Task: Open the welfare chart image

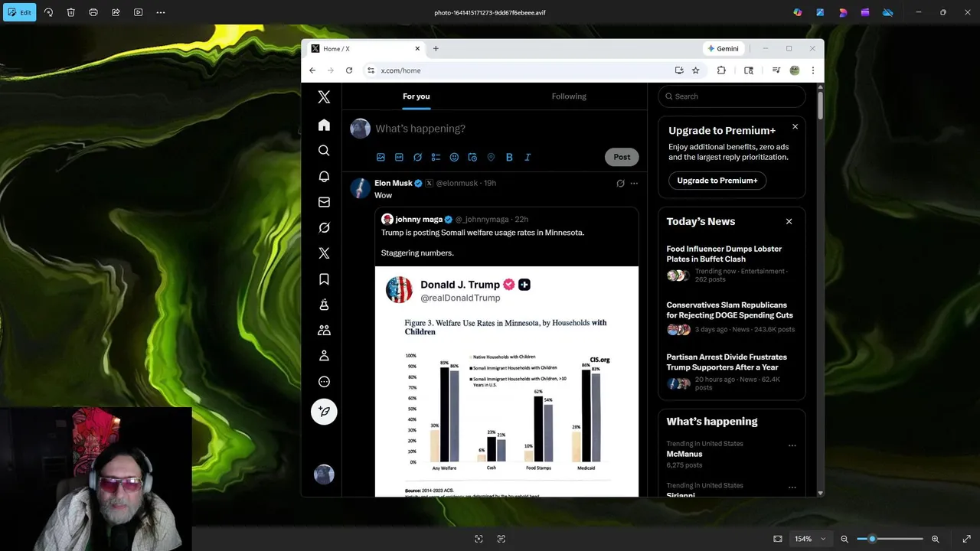Action: click(506, 381)
